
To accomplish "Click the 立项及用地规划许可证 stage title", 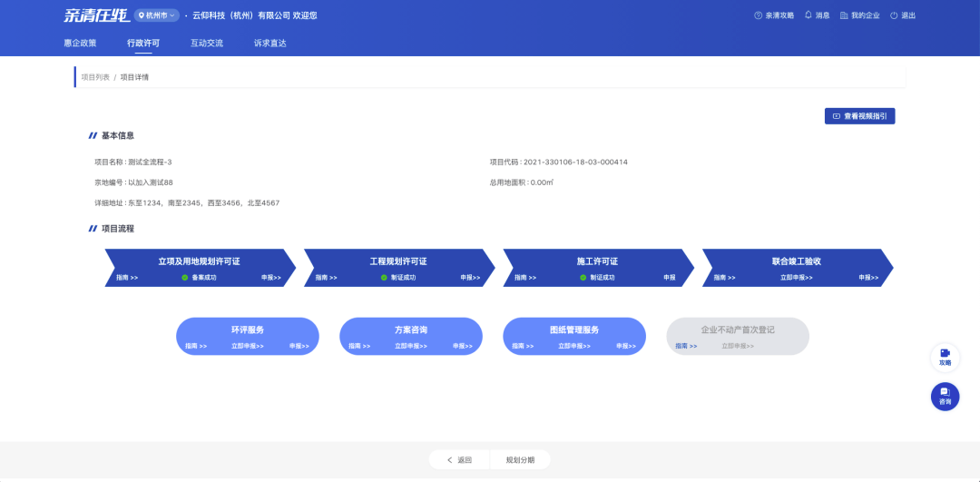I will click(200, 261).
